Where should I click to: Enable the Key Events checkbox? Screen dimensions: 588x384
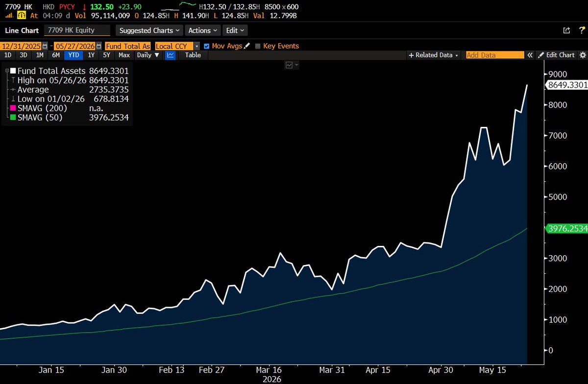pos(258,46)
